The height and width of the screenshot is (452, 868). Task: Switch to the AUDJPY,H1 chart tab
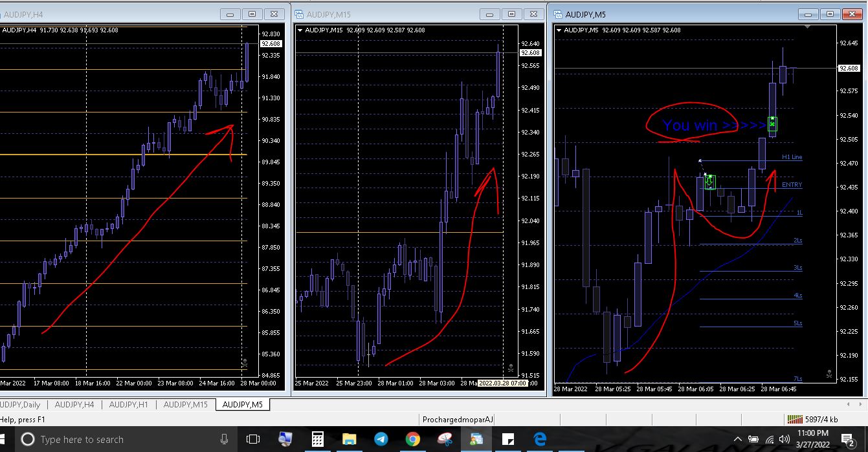[128, 405]
